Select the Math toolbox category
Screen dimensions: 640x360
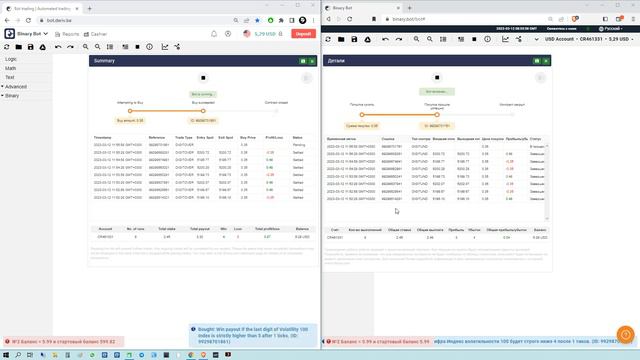coord(11,68)
